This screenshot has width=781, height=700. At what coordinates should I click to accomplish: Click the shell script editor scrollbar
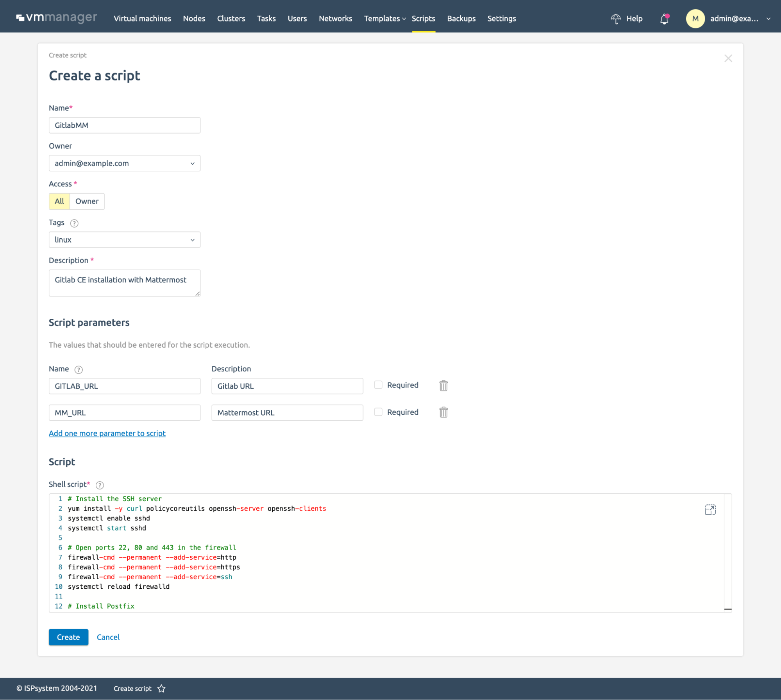(x=727, y=553)
